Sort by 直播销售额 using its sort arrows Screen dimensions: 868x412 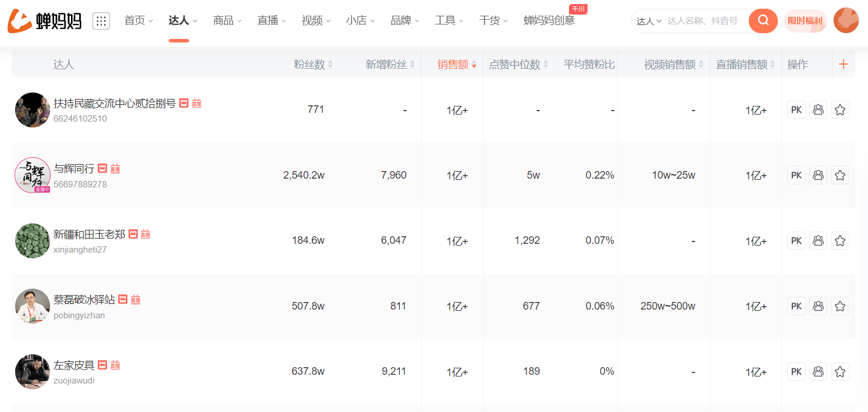[773, 65]
